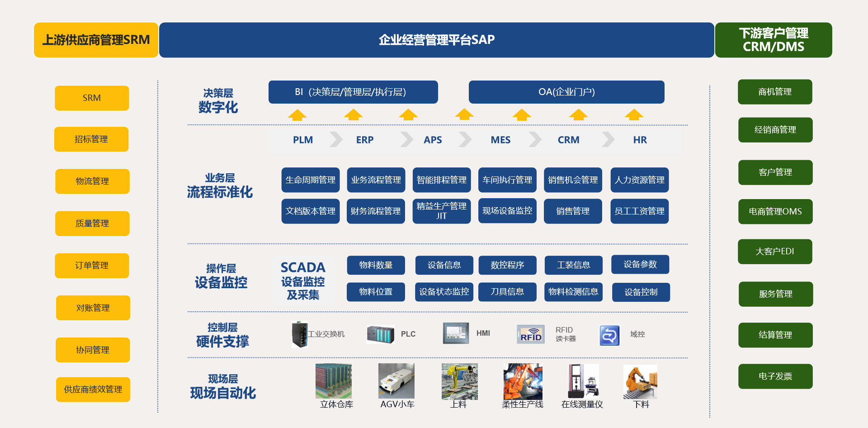The height and width of the screenshot is (428, 868).
Task: Click 设备参数
Action: pos(640,265)
